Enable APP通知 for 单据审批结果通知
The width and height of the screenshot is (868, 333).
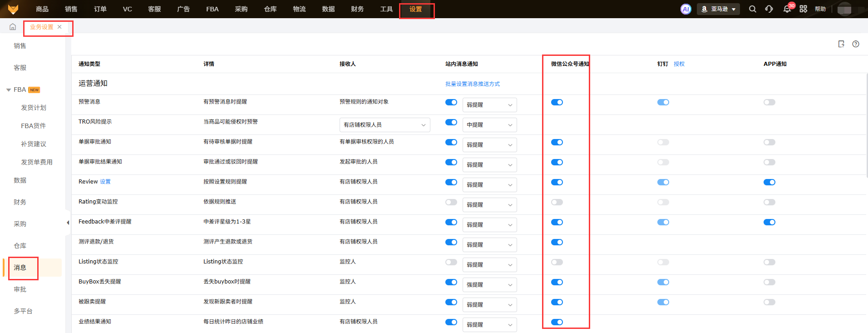click(x=769, y=162)
